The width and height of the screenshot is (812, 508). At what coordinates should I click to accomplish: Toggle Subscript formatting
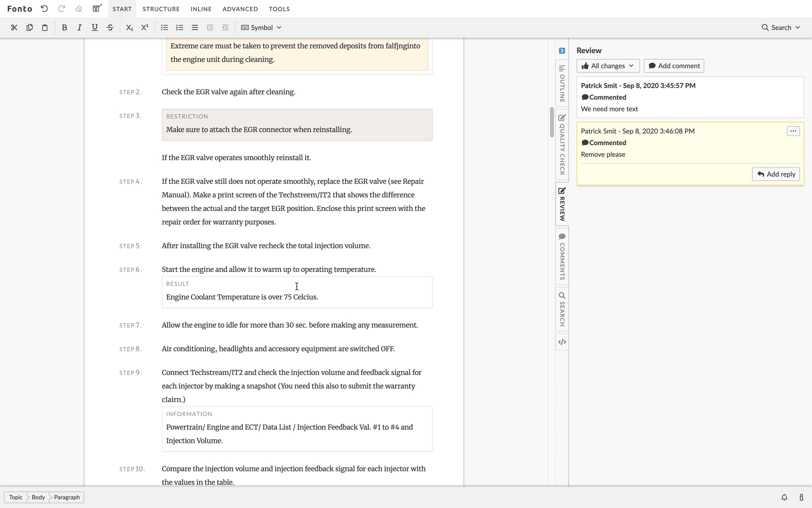pyautogui.click(x=129, y=27)
